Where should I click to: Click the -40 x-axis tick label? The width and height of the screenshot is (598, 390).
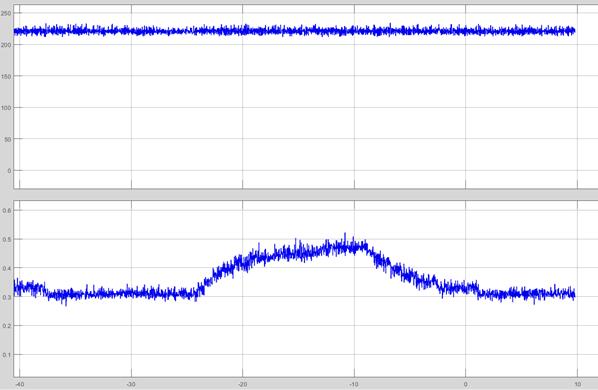(19, 384)
